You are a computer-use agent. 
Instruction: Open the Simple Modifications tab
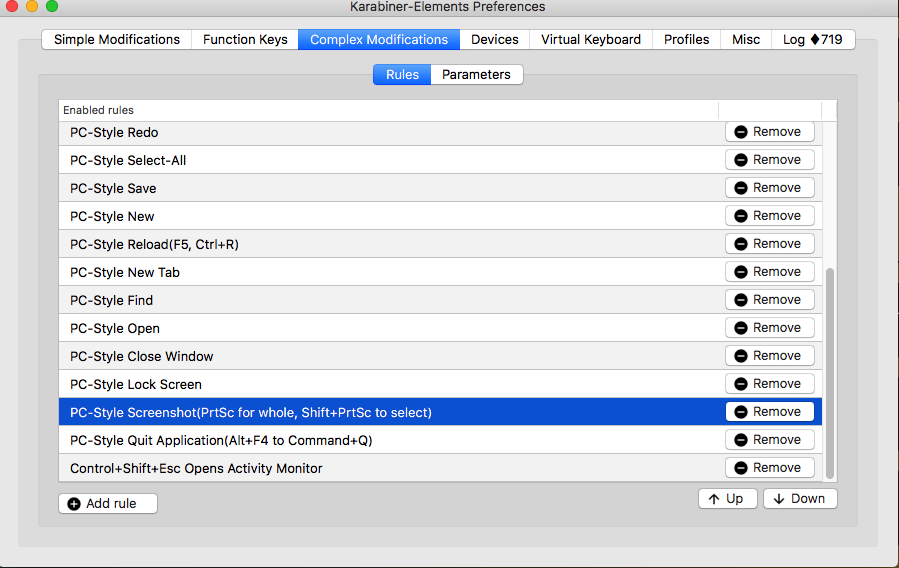117,40
